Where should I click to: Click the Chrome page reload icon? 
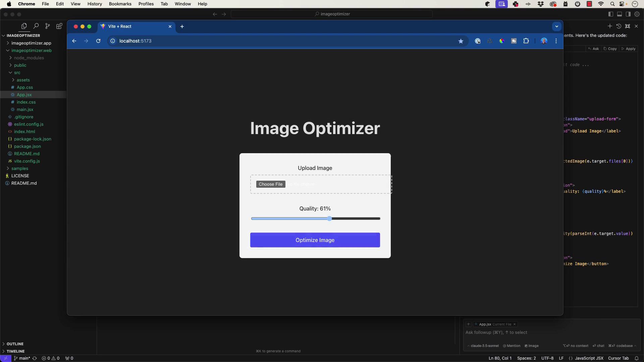[x=98, y=41]
